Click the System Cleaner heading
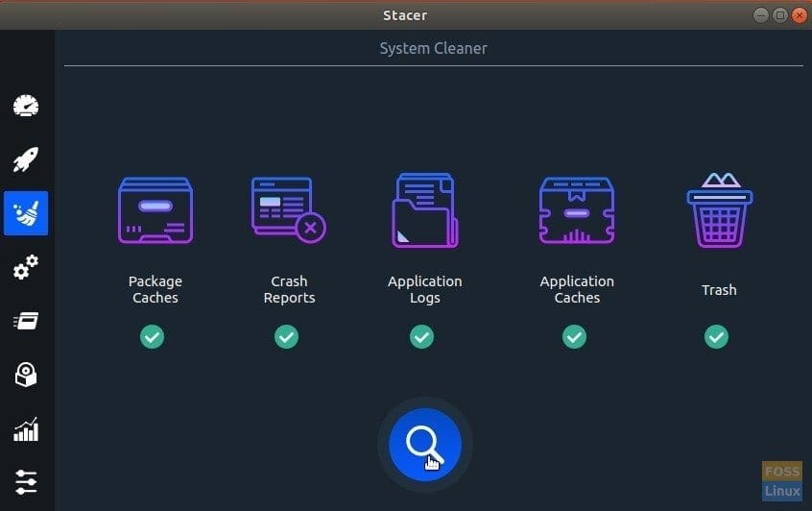Image resolution: width=812 pixels, height=511 pixels. coord(434,48)
